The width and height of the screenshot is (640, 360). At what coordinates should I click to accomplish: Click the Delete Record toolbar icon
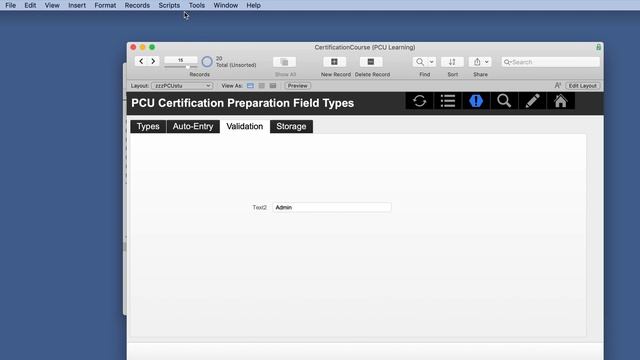coord(371,62)
